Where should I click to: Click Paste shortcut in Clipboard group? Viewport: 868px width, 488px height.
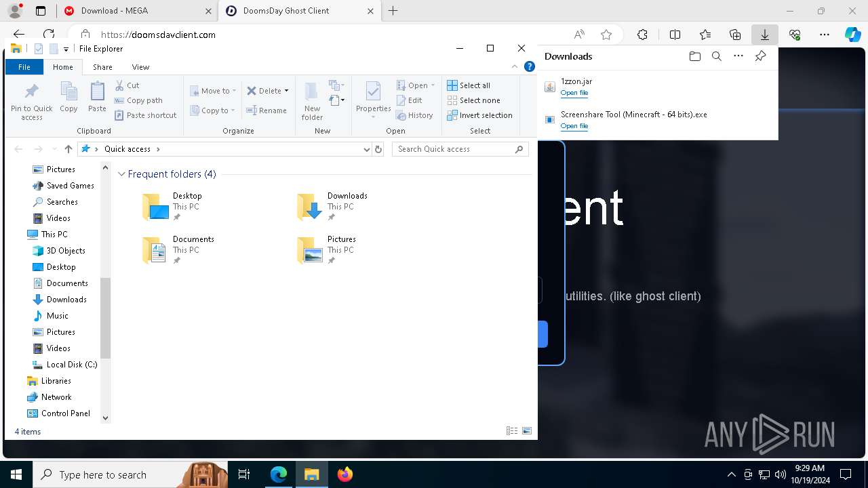click(x=146, y=115)
